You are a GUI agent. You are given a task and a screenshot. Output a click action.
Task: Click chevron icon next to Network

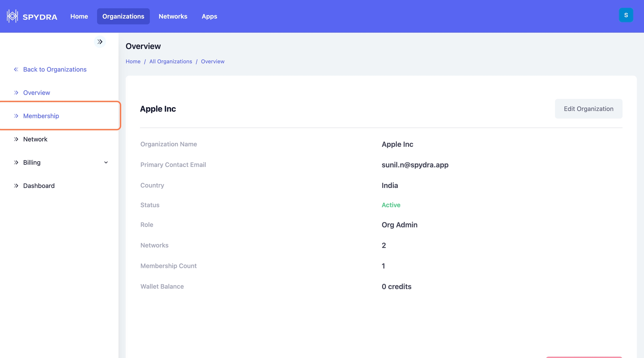[x=16, y=139]
